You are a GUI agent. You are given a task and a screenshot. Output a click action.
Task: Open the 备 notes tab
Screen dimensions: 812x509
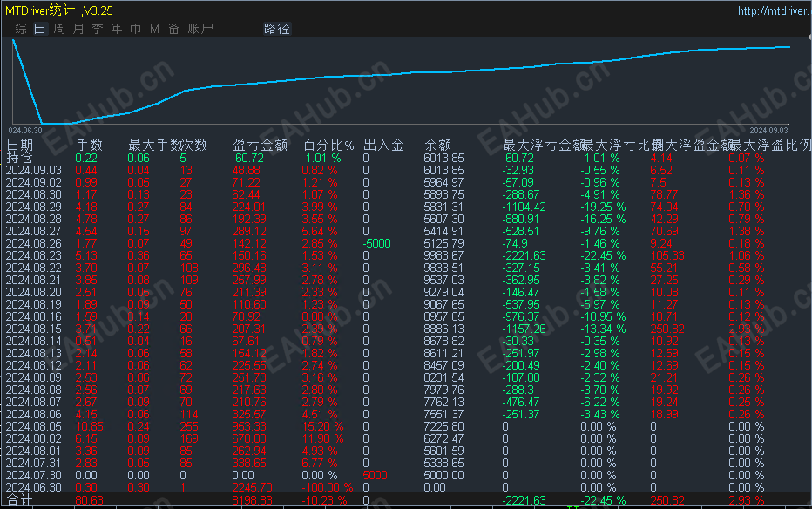click(174, 29)
